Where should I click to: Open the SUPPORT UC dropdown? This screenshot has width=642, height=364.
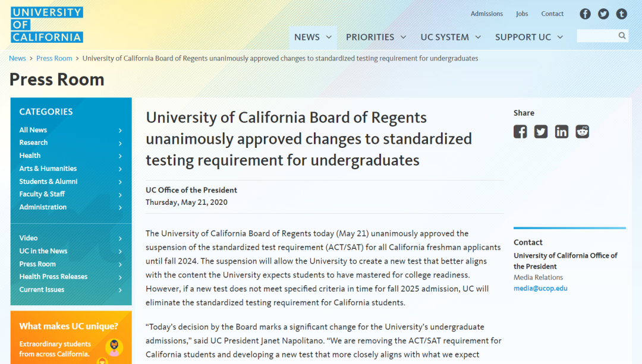(528, 37)
